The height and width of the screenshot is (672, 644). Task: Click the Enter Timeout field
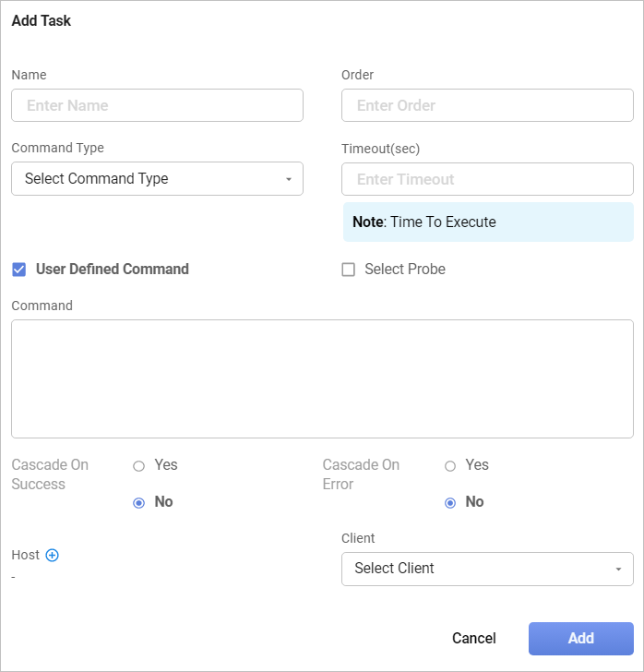[x=487, y=179]
